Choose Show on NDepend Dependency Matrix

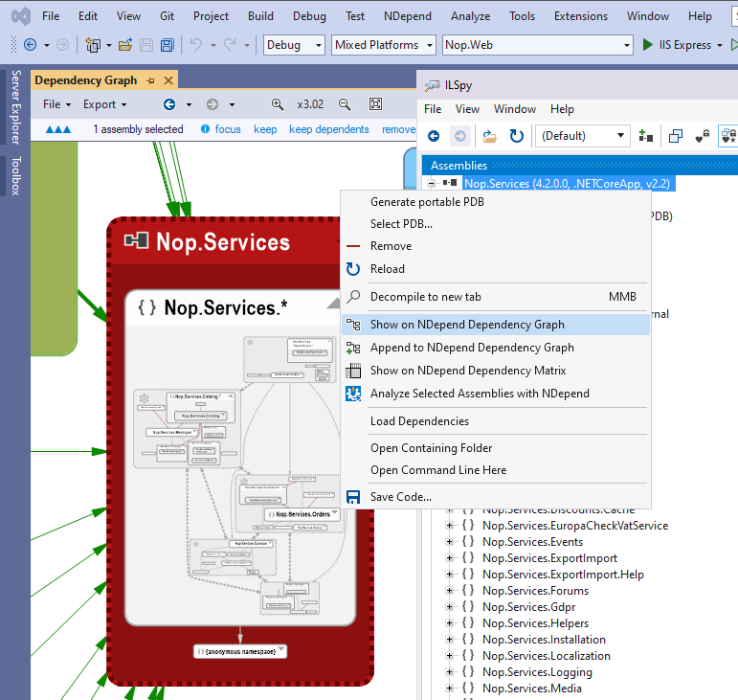[496, 371]
